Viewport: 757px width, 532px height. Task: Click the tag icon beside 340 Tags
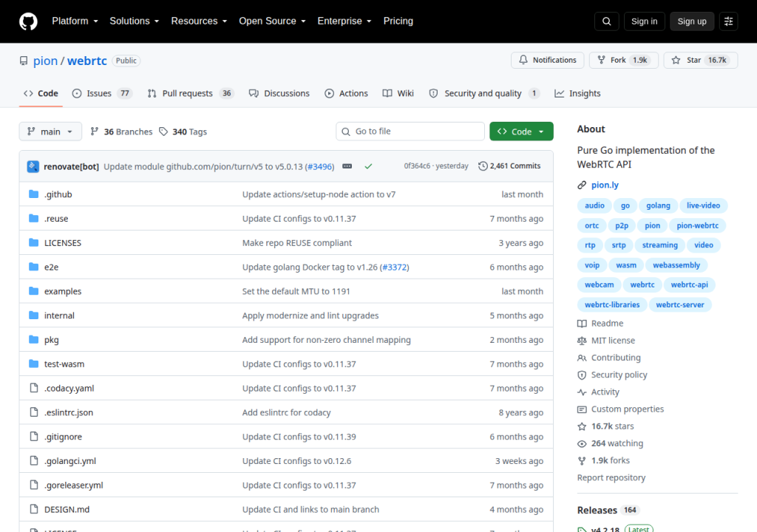point(163,132)
